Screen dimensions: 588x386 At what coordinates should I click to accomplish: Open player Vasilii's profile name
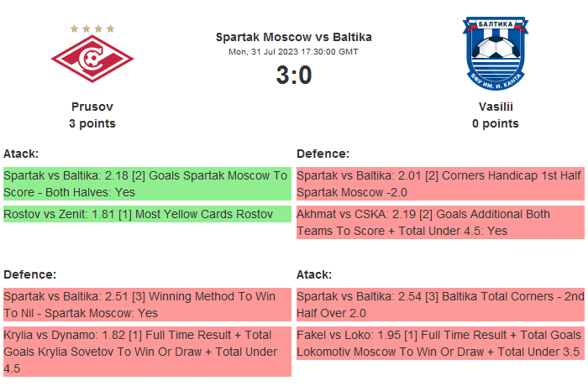496,107
